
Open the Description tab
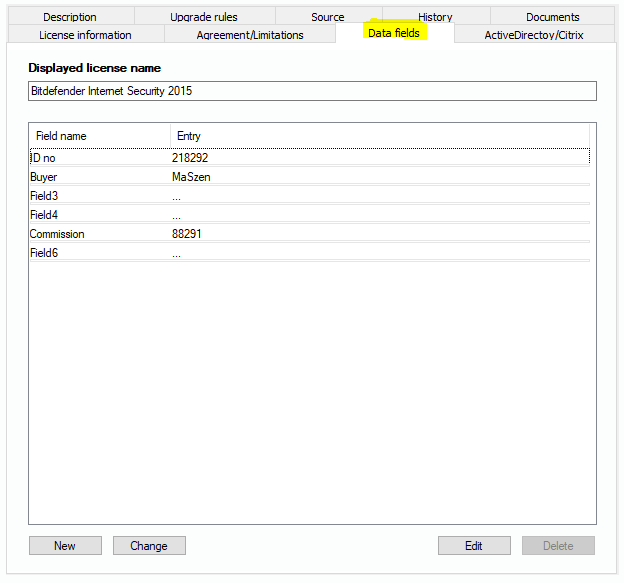click(x=70, y=17)
